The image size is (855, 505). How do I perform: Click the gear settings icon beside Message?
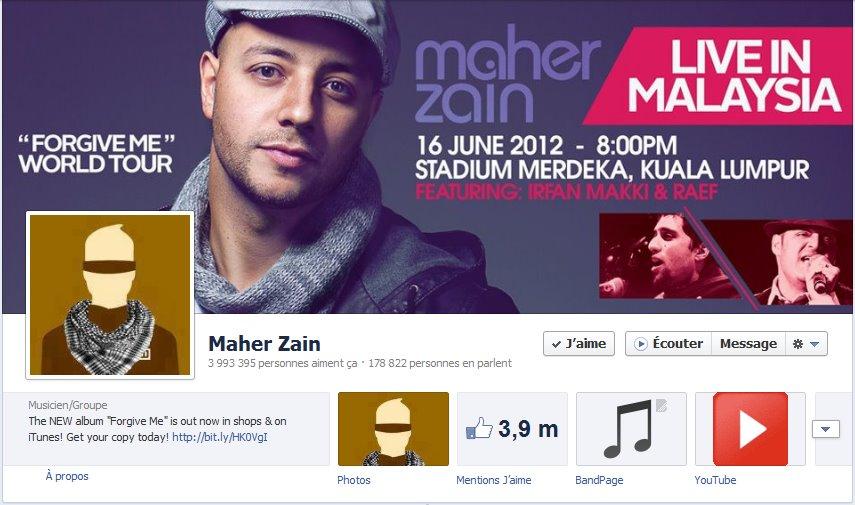(798, 344)
